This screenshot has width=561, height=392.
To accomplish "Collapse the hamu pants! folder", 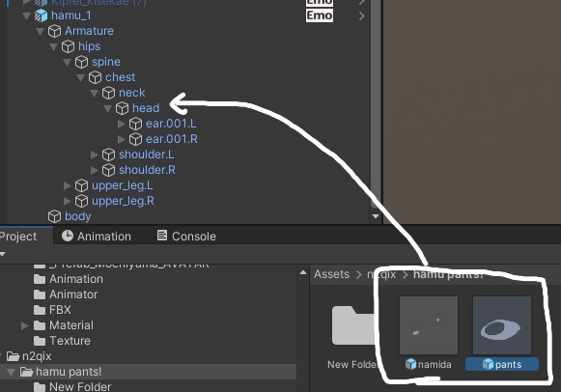I will coord(11,372).
